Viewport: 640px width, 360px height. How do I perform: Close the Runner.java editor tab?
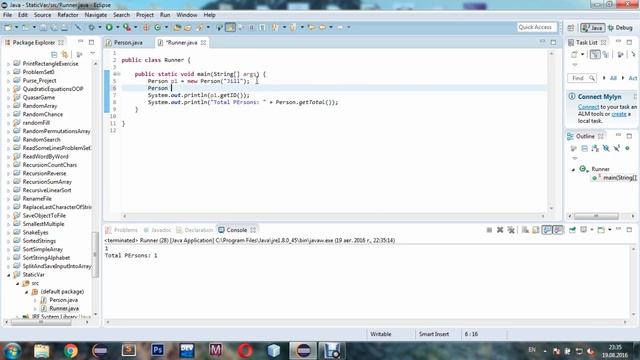tap(203, 42)
